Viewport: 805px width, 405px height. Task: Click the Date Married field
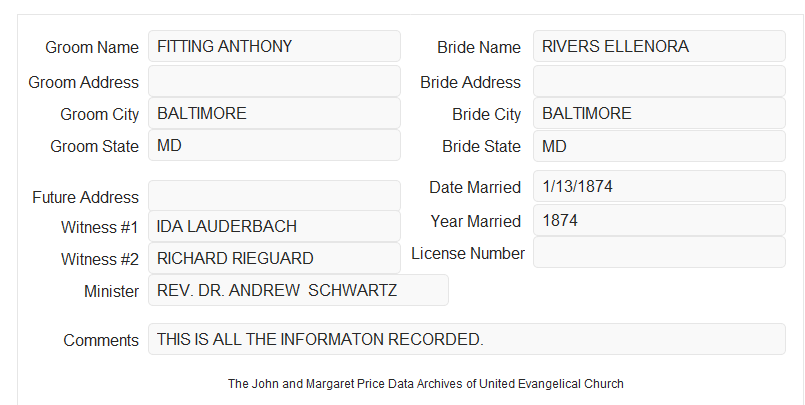tap(659, 186)
